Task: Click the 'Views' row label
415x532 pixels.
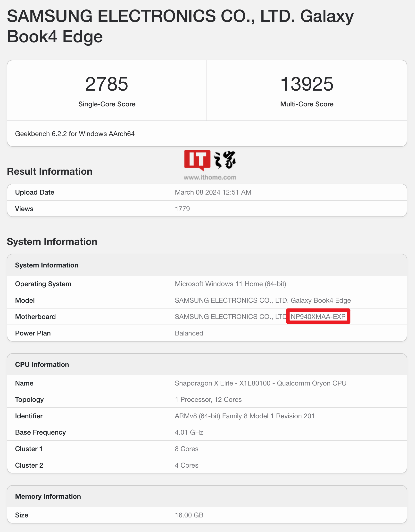Action: click(24, 209)
